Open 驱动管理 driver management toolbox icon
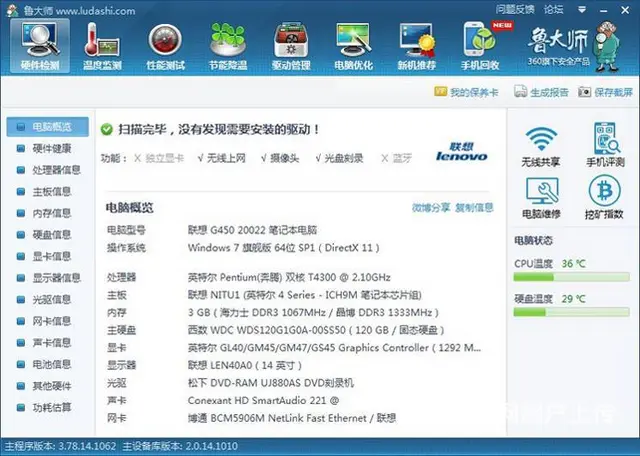This screenshot has height=456, width=640. pos(291,46)
